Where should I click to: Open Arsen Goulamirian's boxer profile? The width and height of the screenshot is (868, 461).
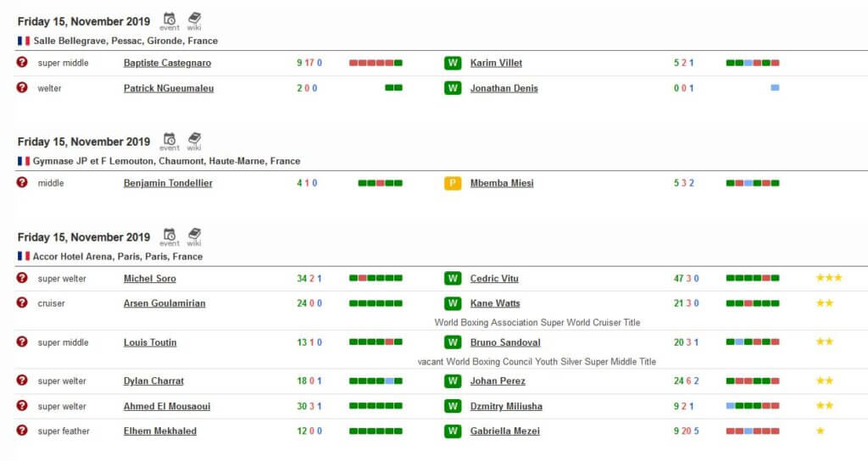coord(164,303)
